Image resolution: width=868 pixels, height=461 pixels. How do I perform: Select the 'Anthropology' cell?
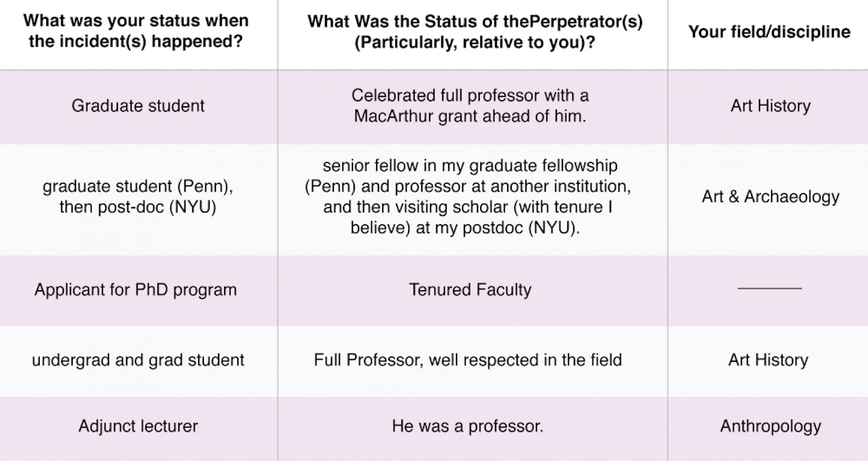(770, 426)
